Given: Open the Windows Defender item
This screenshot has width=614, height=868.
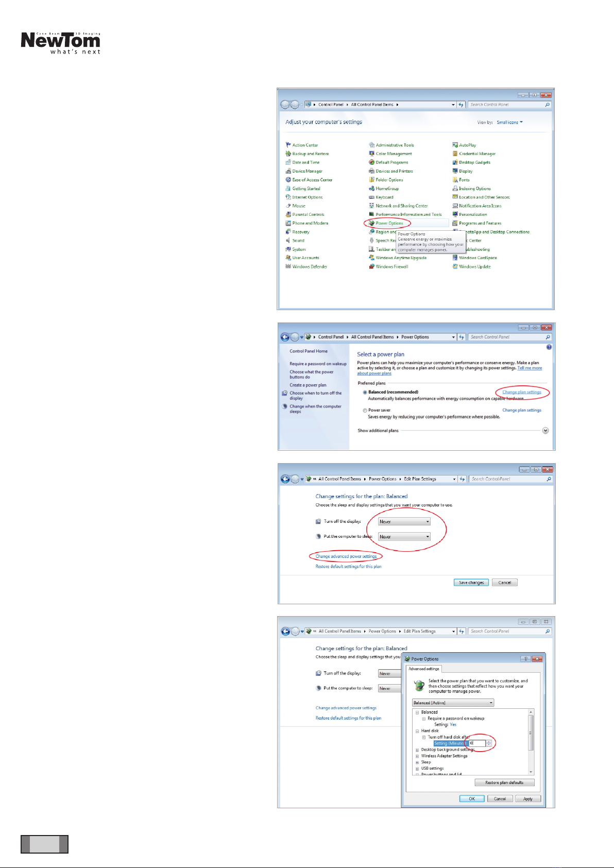Looking at the screenshot, I should [x=310, y=267].
